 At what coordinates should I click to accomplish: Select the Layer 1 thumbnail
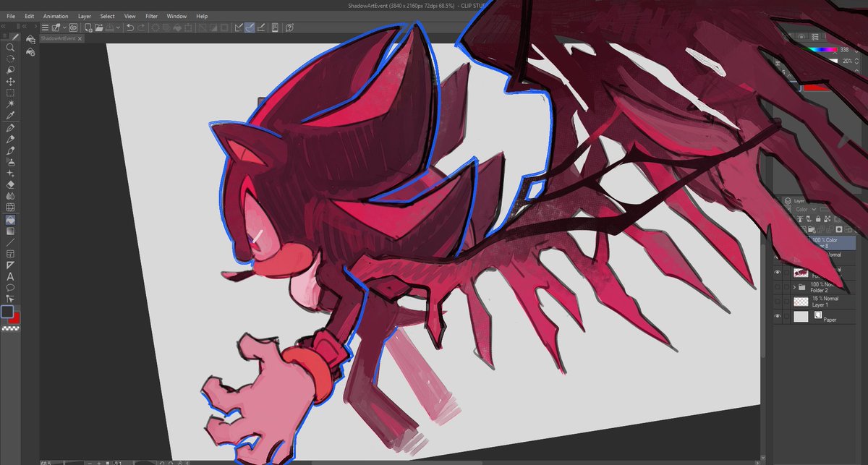tap(801, 302)
